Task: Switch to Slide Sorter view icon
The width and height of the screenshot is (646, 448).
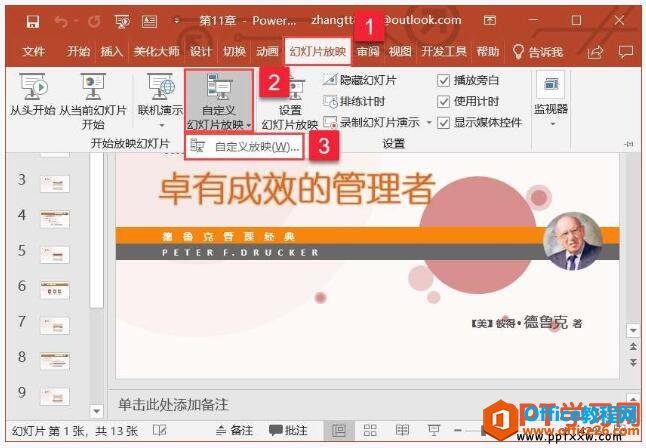Action: [370, 431]
